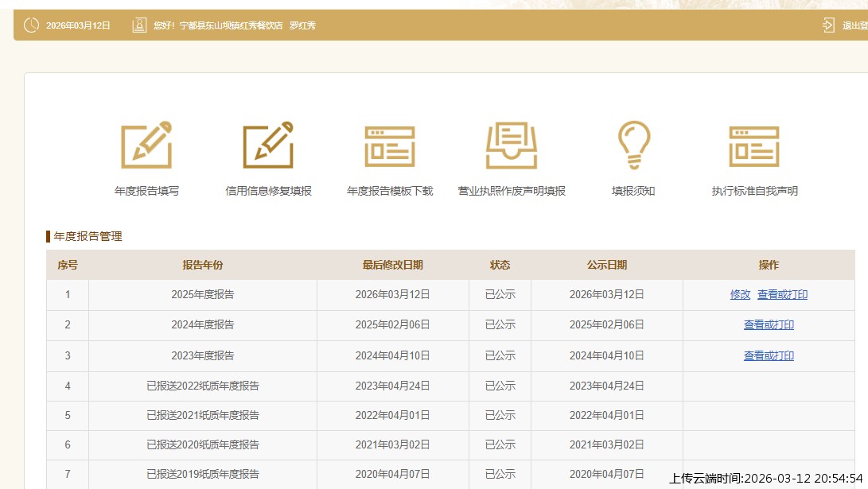The width and height of the screenshot is (868, 489).
Task: Click the 退出登录 logout icon
Action: click(x=829, y=25)
